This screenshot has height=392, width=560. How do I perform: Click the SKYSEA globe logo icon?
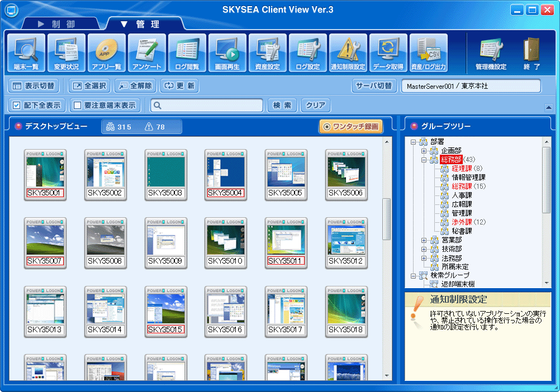click(x=12, y=10)
